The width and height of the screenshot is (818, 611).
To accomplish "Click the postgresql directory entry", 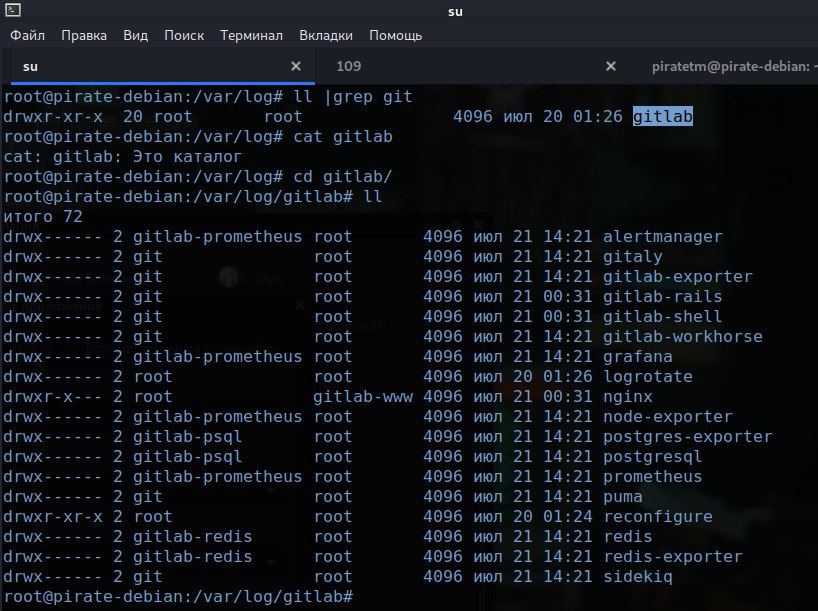I will pos(653,457).
